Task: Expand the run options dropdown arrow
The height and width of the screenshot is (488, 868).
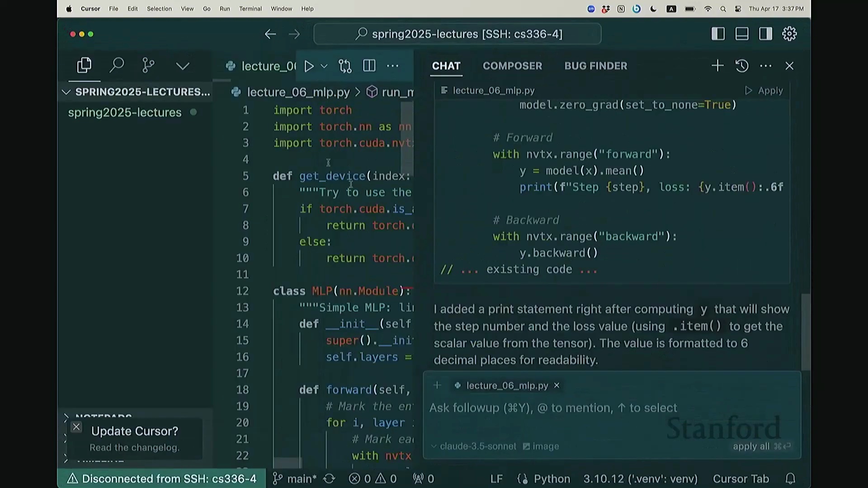Action: (x=324, y=66)
